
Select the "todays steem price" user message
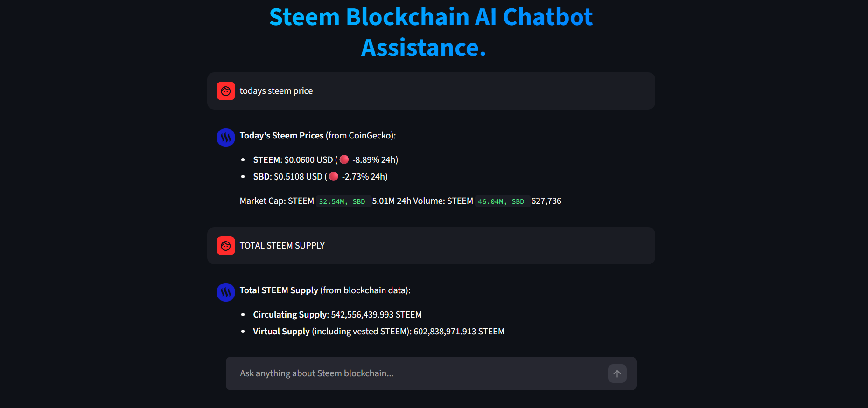click(x=276, y=91)
